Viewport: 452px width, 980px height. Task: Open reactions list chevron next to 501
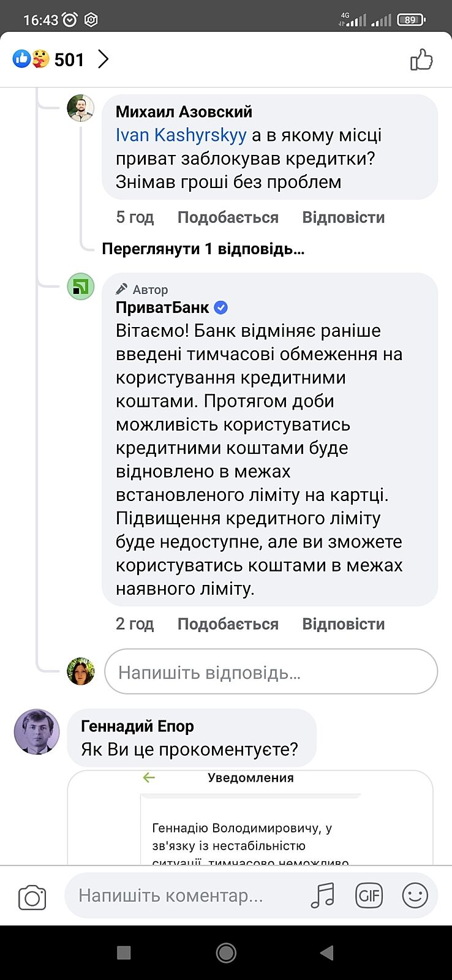click(104, 59)
